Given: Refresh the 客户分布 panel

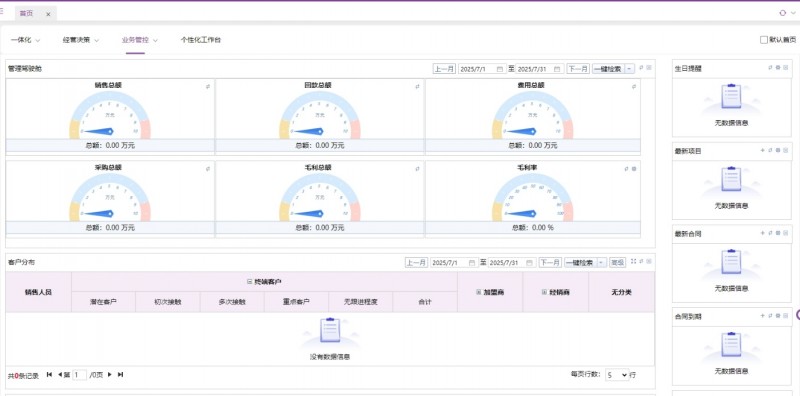Looking at the screenshot, I should coord(641,261).
